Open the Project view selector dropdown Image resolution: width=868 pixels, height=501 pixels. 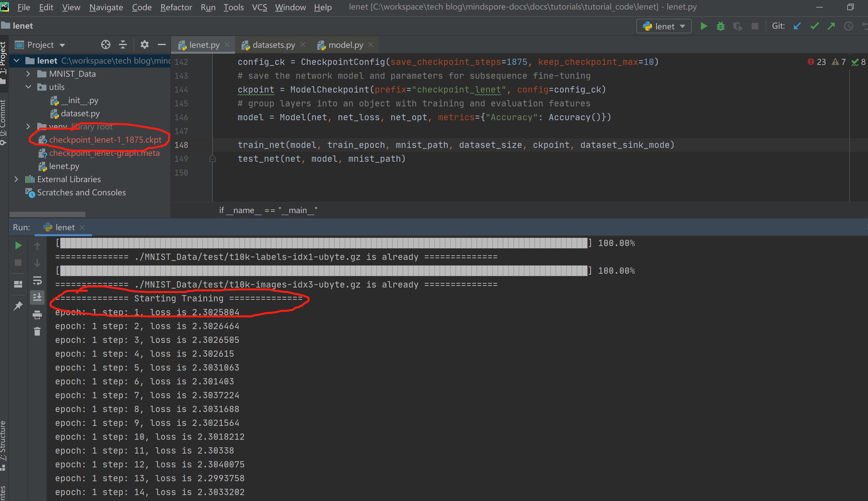click(x=46, y=45)
